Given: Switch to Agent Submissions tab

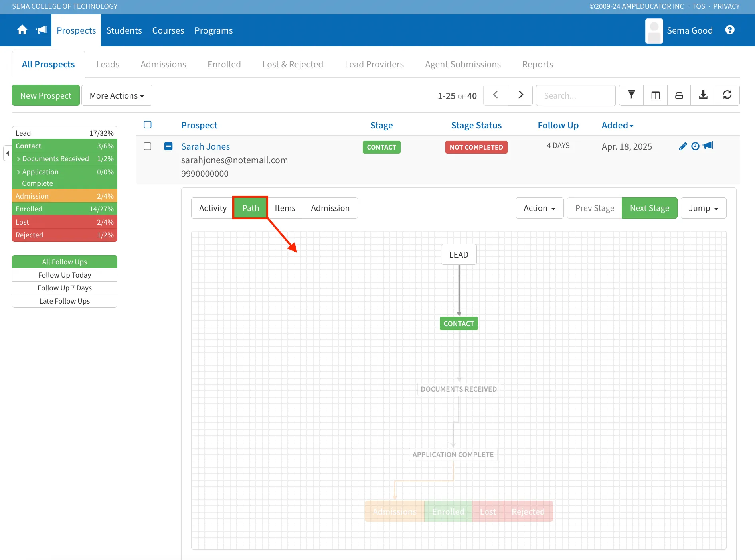Looking at the screenshot, I should point(463,64).
